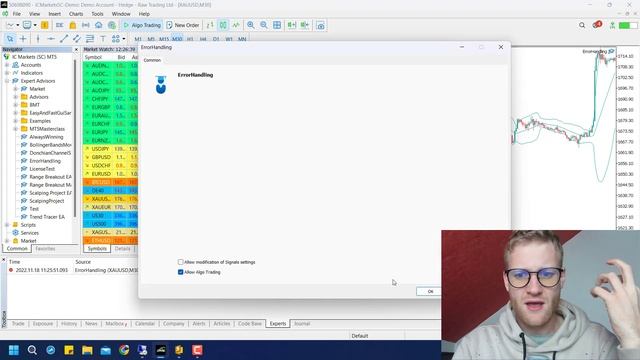Image resolution: width=640 pixels, height=360 pixels.
Task: Select the bar chart type icon
Action: 210,25
